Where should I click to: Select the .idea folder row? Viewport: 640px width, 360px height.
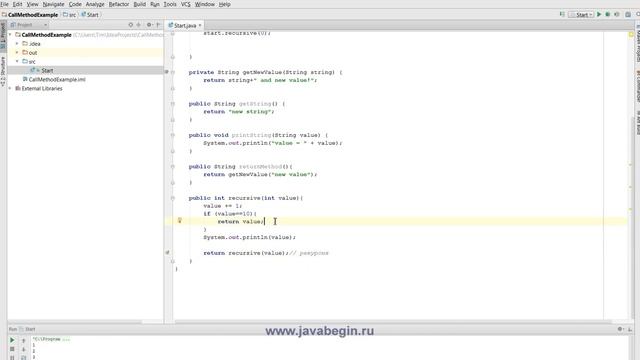85,44
